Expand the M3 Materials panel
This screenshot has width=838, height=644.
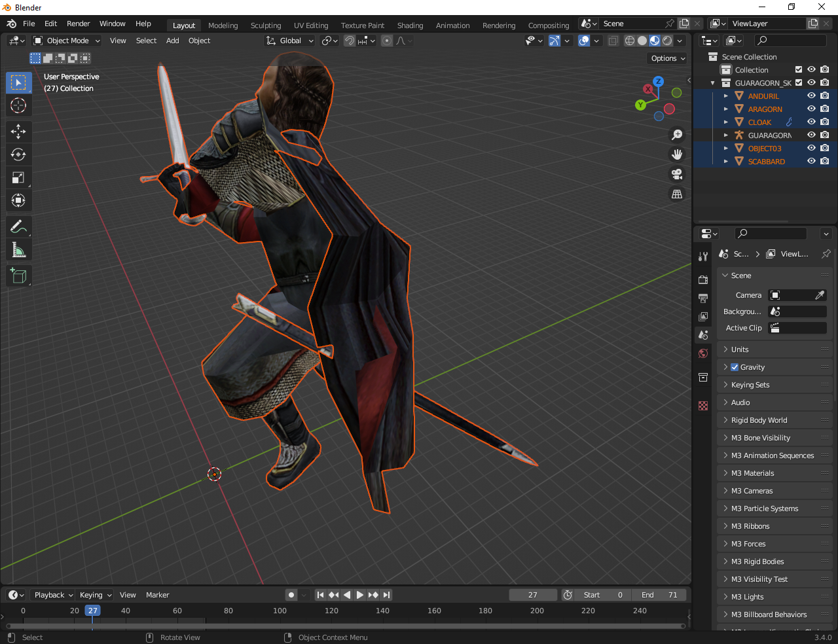click(x=752, y=473)
